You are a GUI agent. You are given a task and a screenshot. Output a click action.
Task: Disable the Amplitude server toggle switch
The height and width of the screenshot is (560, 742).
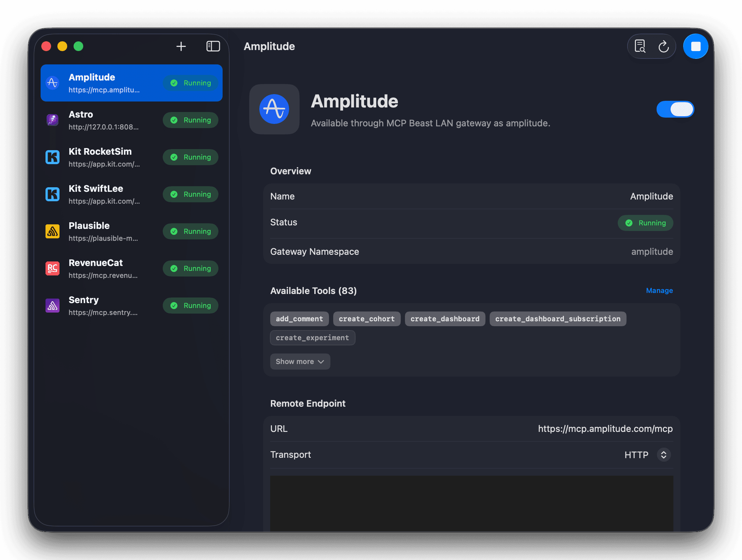675,109
